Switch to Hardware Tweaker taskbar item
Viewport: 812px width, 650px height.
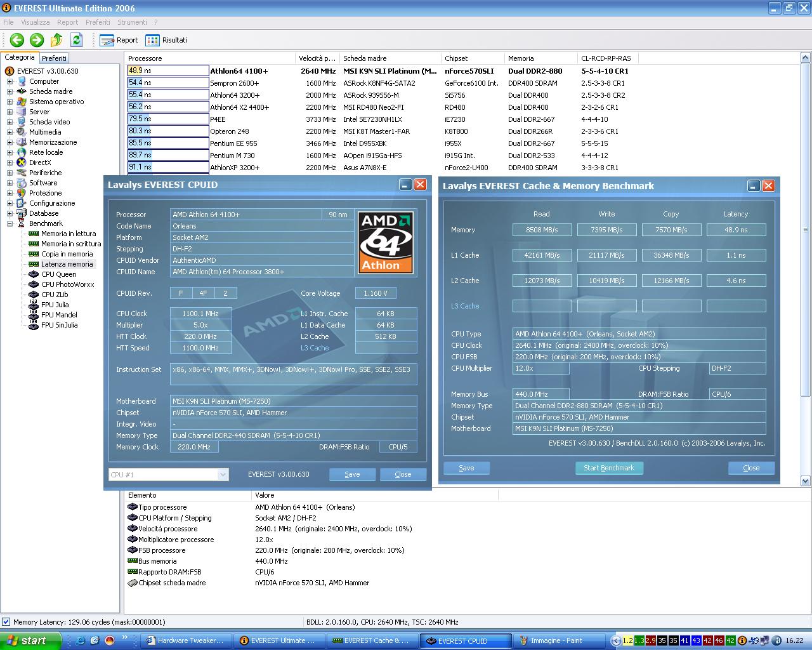pyautogui.click(x=185, y=640)
